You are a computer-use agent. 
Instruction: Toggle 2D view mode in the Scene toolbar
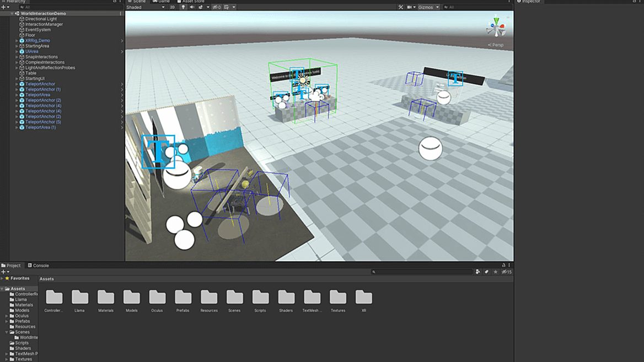(x=173, y=7)
